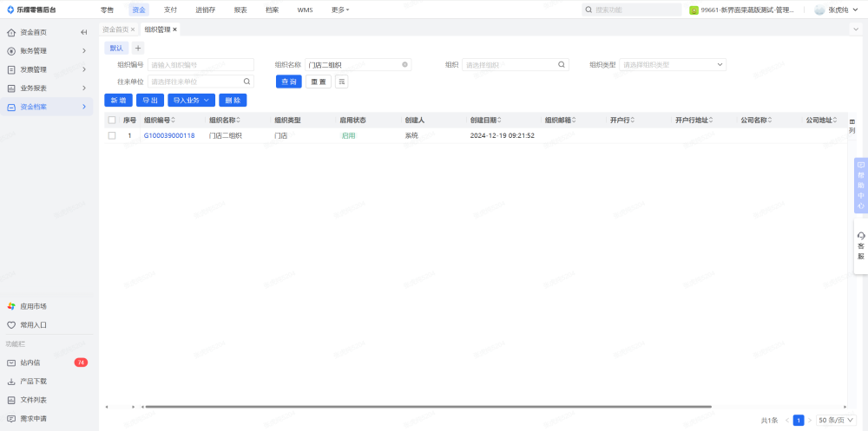Viewport: 868px width, 431px height.
Task: Clear the 组织名称 field with the X icon
Action: pos(404,64)
